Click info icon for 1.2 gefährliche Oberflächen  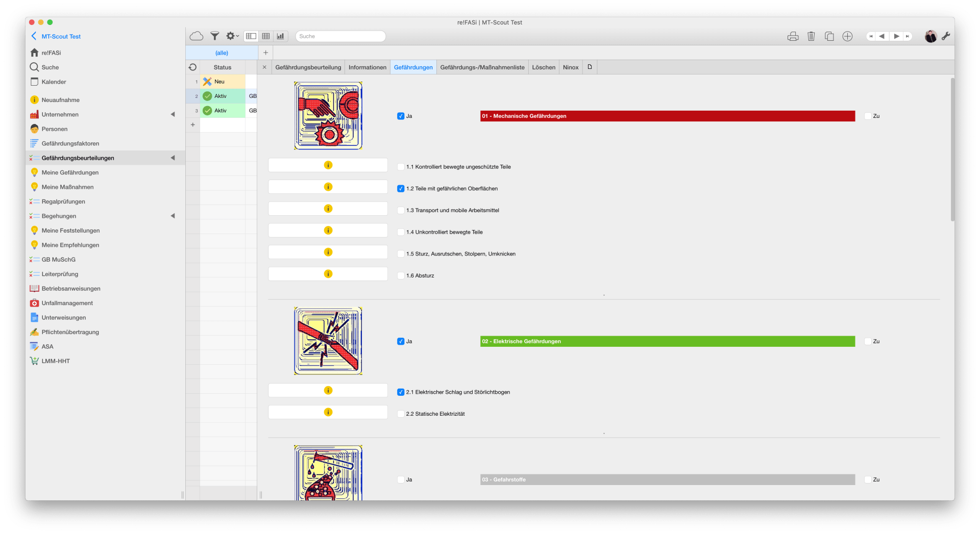(328, 187)
